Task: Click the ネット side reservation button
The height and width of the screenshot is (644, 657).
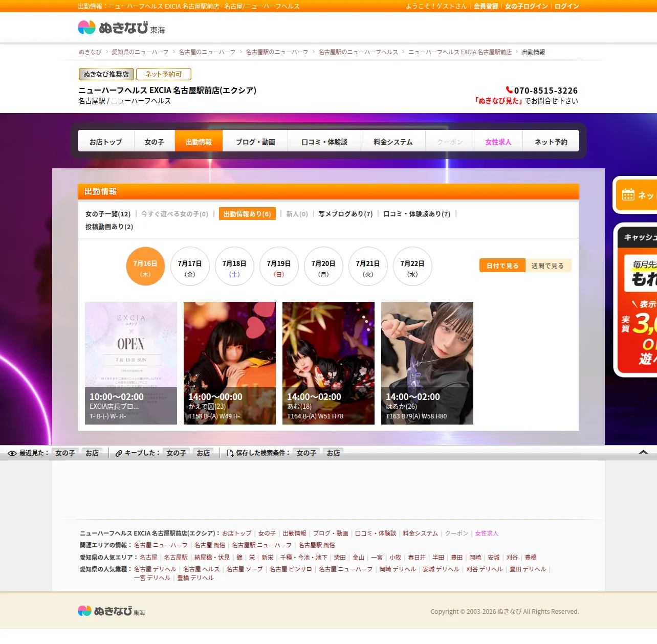Action: [x=635, y=195]
